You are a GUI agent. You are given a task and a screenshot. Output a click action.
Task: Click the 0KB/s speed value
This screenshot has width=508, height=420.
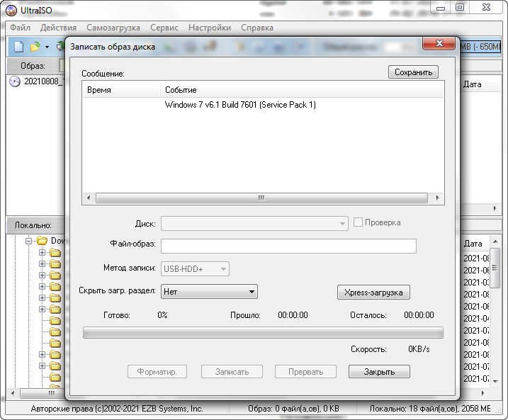tap(419, 349)
